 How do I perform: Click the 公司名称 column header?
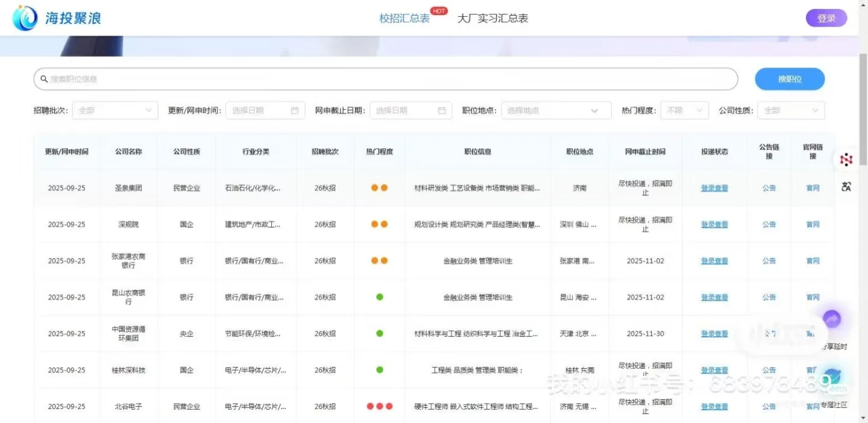tap(128, 152)
